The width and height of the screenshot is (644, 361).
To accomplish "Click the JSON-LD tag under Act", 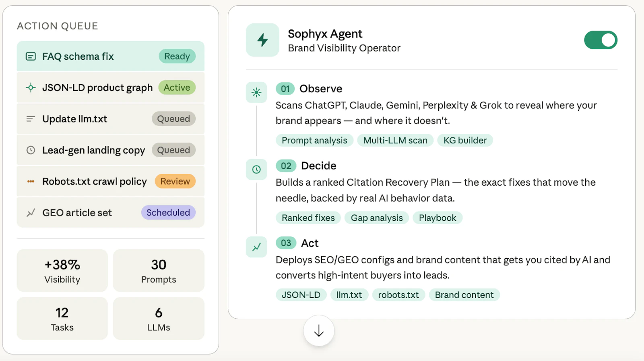I will [301, 295].
